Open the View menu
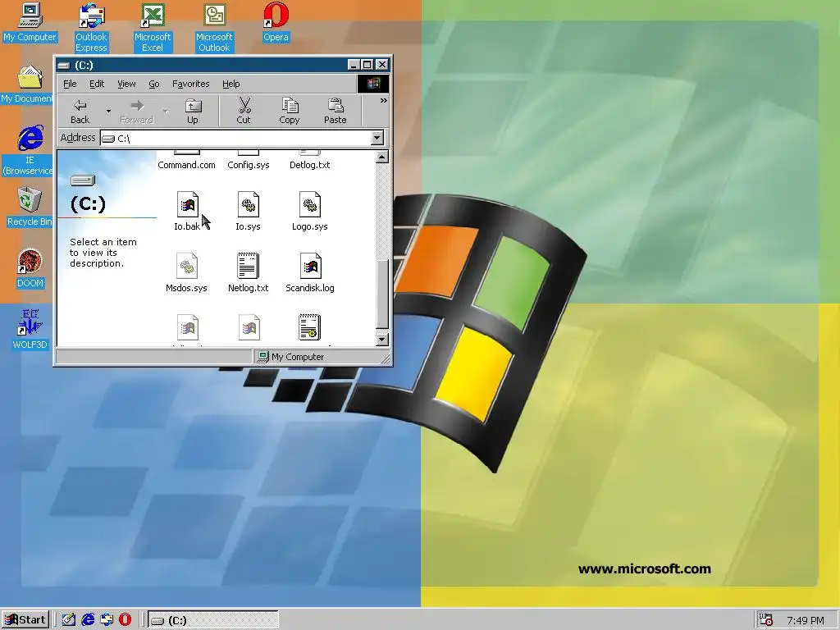This screenshot has width=840, height=630. 126,84
